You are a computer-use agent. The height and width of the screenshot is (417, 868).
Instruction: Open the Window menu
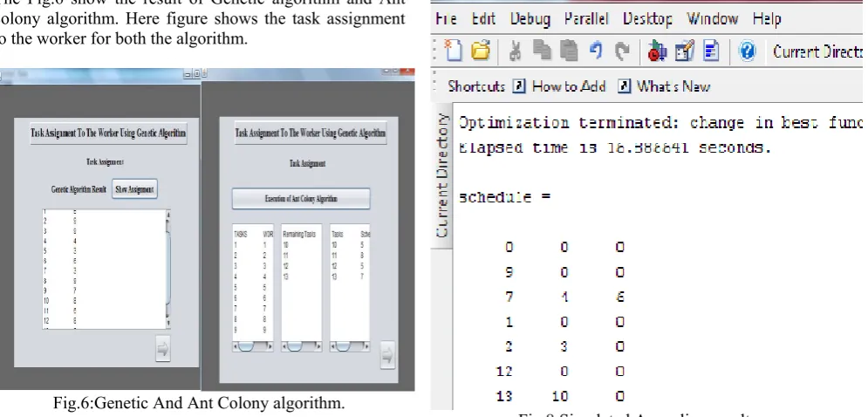tap(712, 19)
